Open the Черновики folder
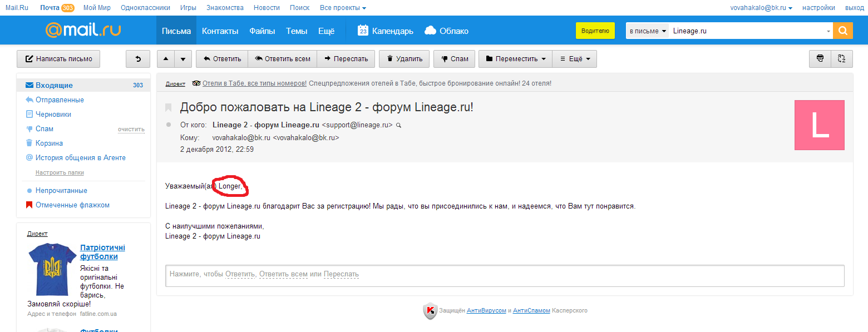 point(53,114)
